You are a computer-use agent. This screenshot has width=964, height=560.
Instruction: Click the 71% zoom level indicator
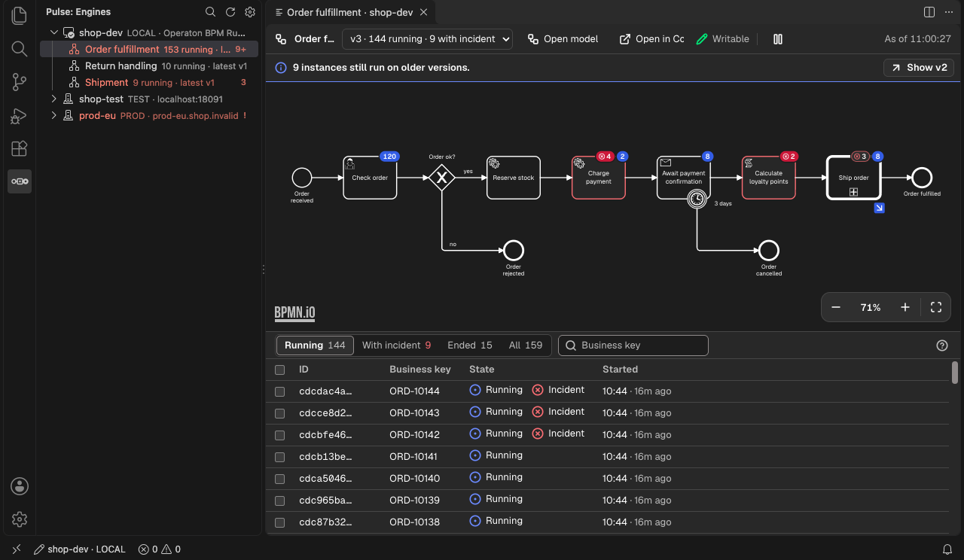[x=871, y=307]
